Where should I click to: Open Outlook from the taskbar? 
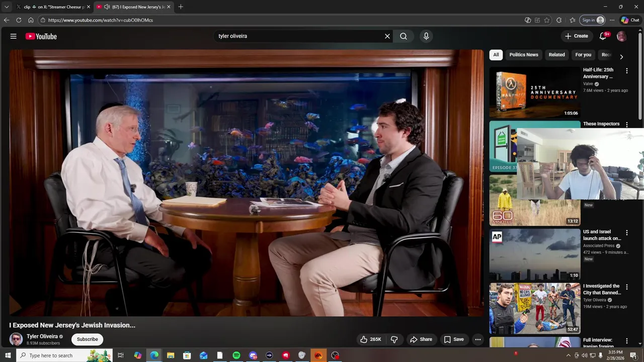tap(203, 355)
